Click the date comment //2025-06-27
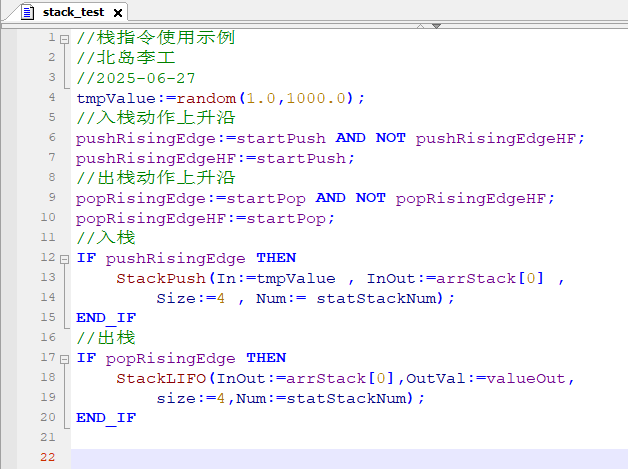628x469 pixels. [x=136, y=78]
